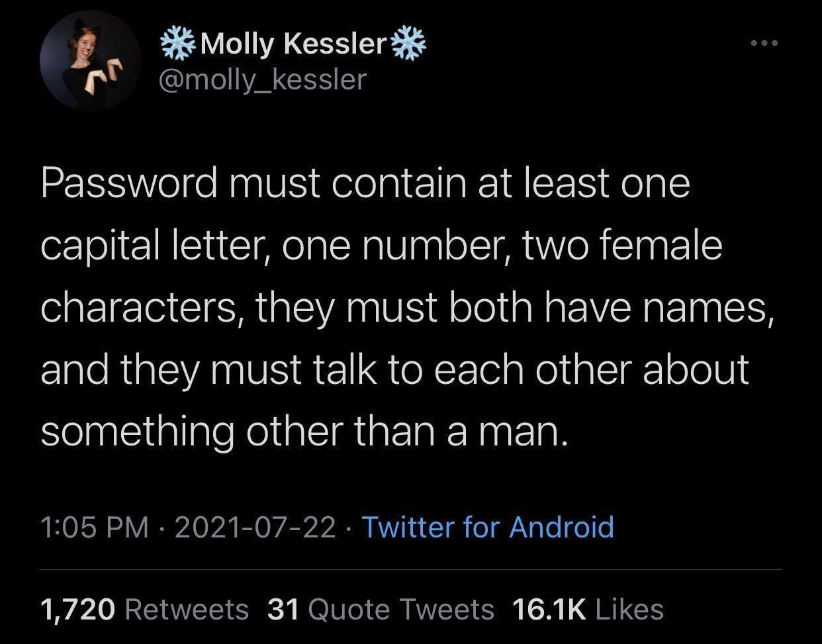Click the tweet body text

point(397,306)
